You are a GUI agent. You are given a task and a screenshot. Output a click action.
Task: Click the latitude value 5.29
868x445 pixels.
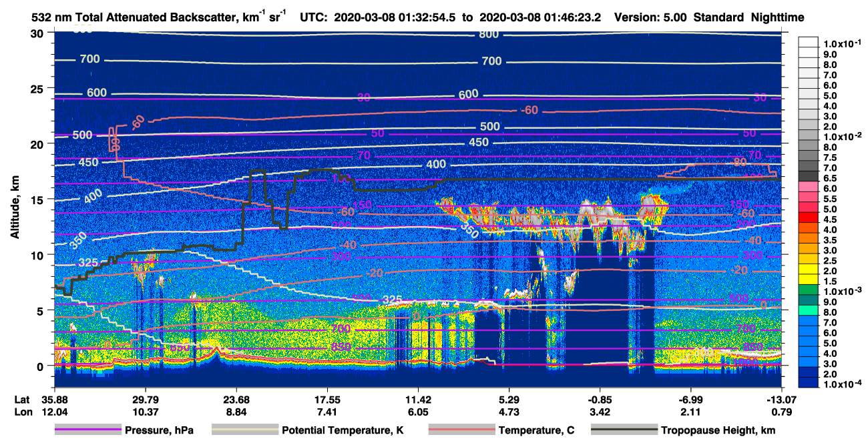click(x=509, y=399)
